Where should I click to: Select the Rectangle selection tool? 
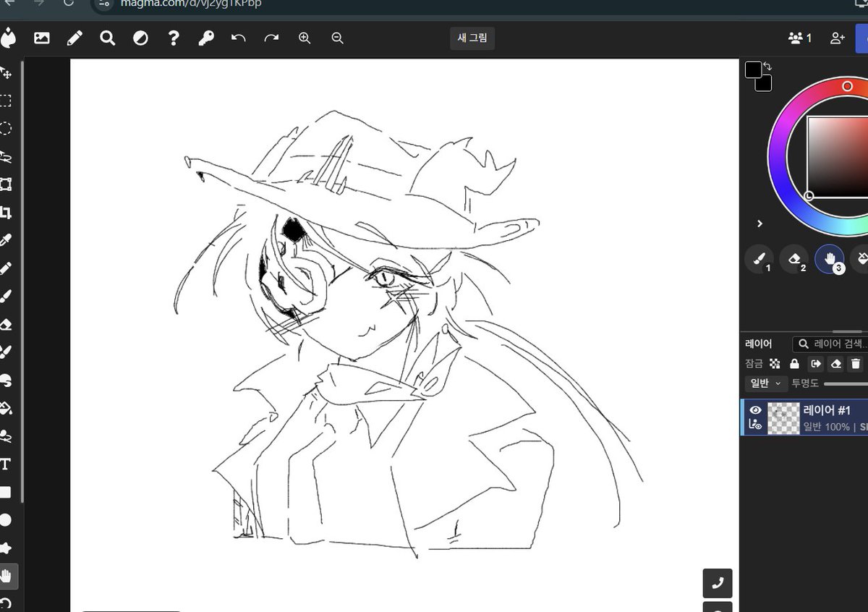[x=5, y=101]
